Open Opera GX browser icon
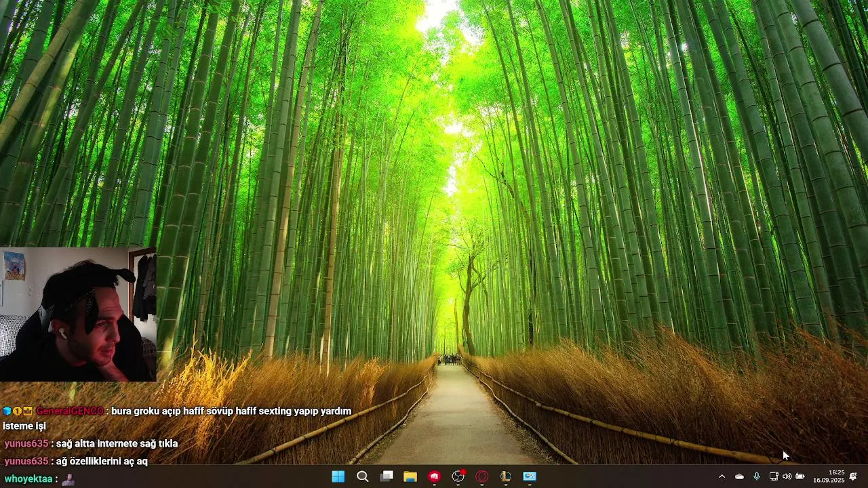868x488 pixels. pyautogui.click(x=482, y=476)
